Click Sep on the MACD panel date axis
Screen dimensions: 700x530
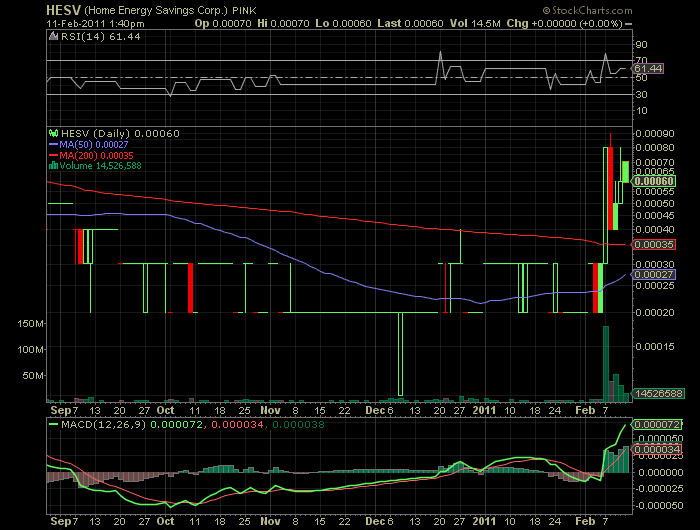[60, 521]
